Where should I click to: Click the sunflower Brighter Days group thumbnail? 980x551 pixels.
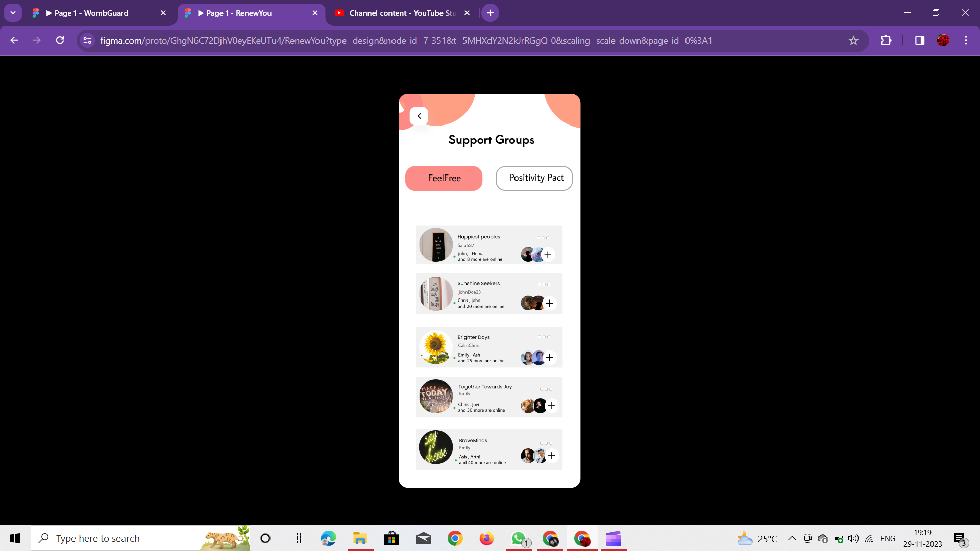[435, 347]
